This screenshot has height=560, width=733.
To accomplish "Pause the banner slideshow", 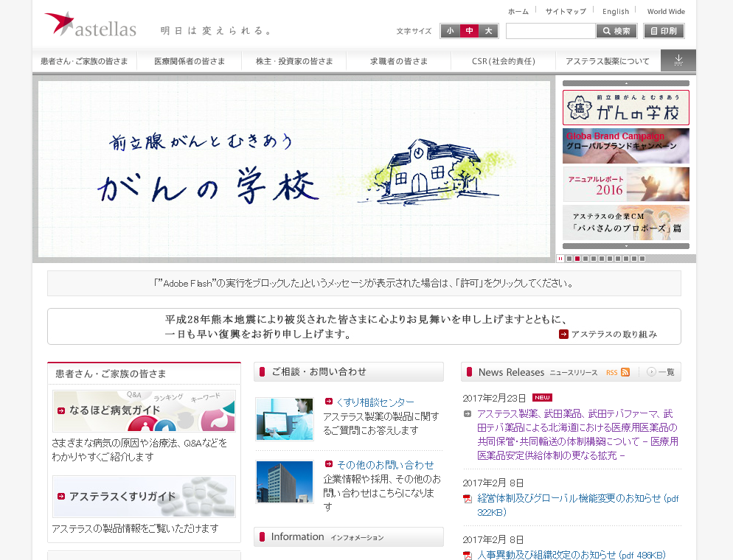I will pyautogui.click(x=560, y=259).
